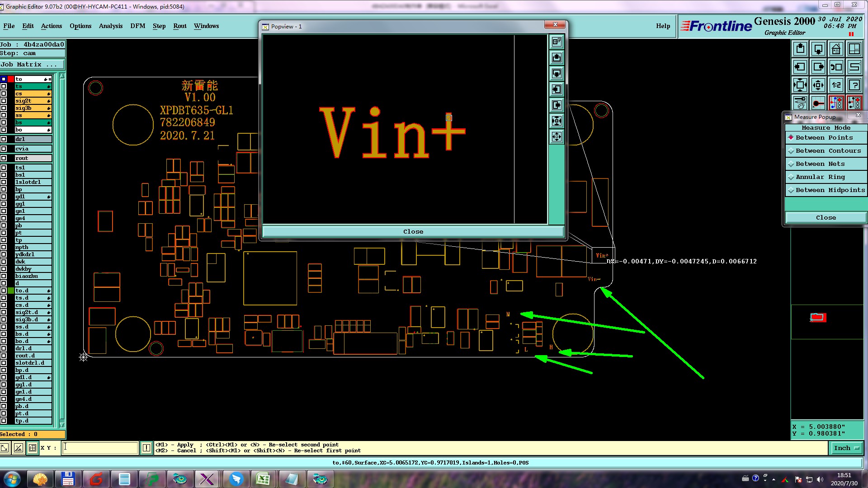
Task: Click the wrench and palette tools icon
Action: [800, 103]
